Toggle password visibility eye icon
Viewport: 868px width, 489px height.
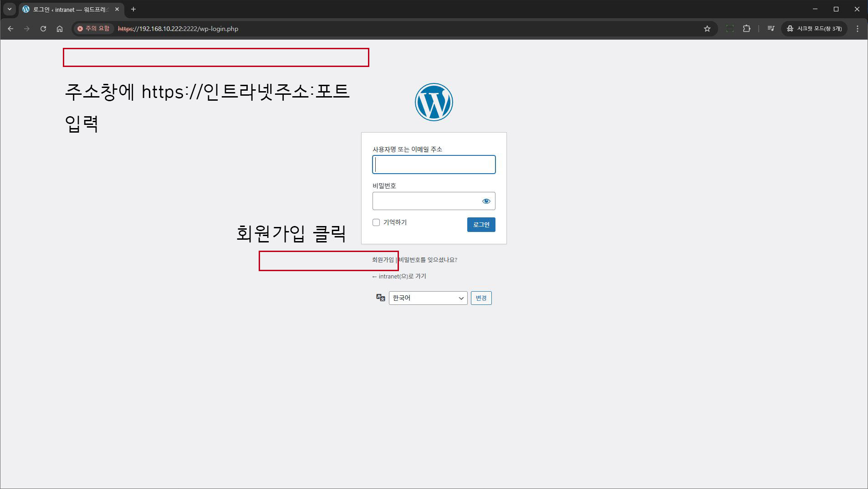coord(486,201)
